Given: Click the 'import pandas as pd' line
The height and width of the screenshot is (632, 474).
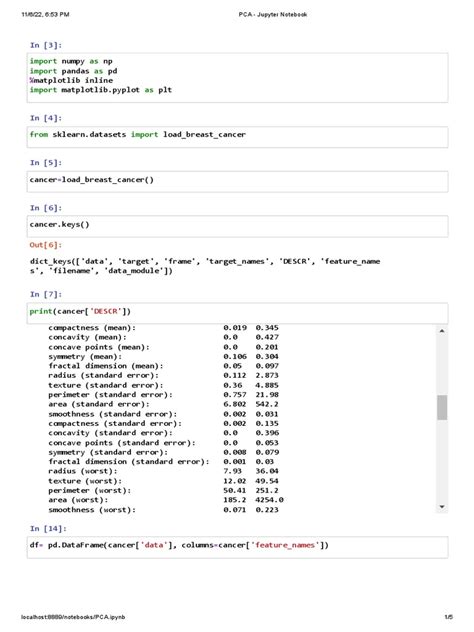Looking at the screenshot, I should coord(73,71).
